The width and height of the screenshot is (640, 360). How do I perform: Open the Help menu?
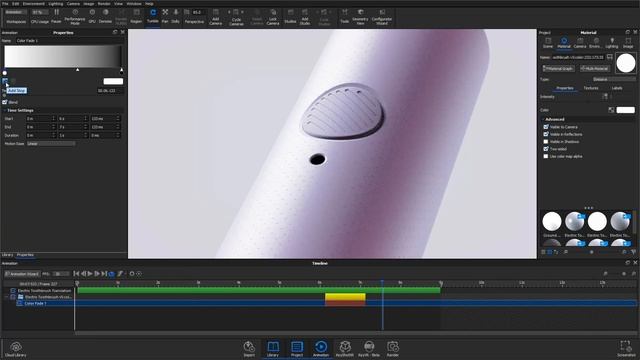149,3
